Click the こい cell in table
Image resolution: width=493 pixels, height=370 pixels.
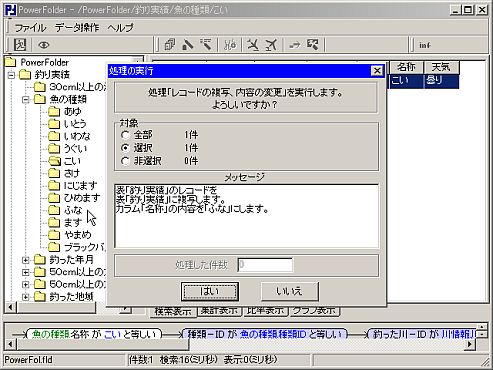406,81
